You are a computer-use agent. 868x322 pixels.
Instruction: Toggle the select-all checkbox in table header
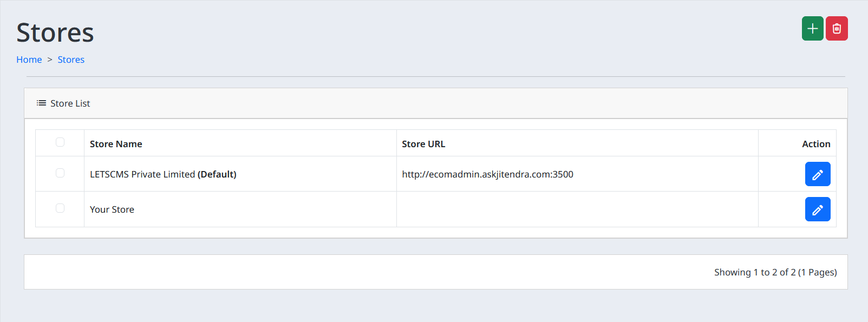60,142
